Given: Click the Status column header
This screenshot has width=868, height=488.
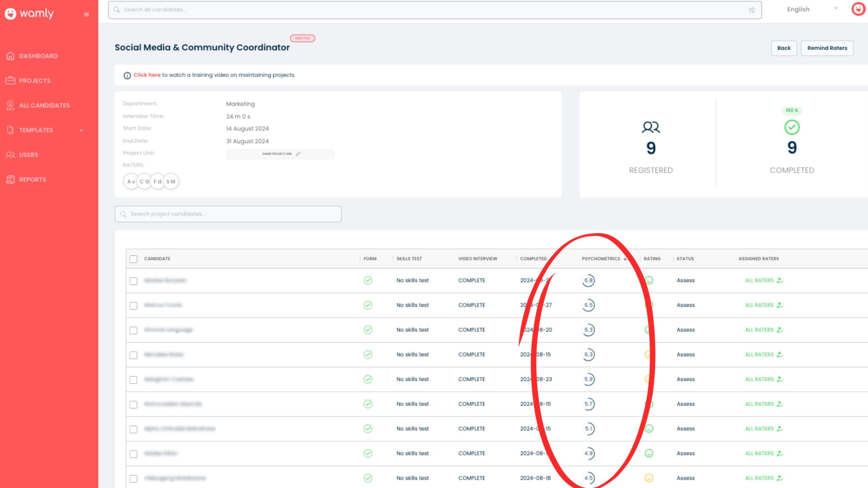Looking at the screenshot, I should pos(685,259).
